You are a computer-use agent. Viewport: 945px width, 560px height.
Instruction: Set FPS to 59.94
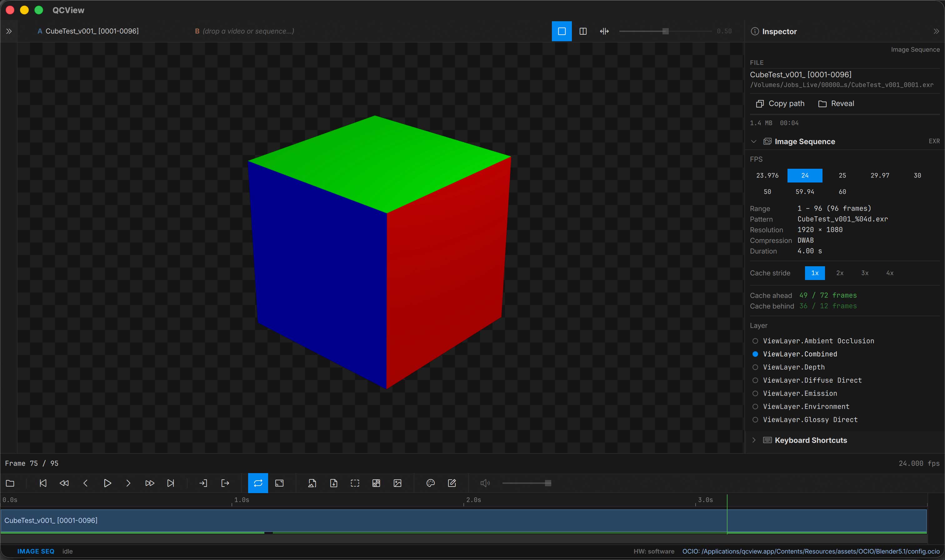(805, 192)
